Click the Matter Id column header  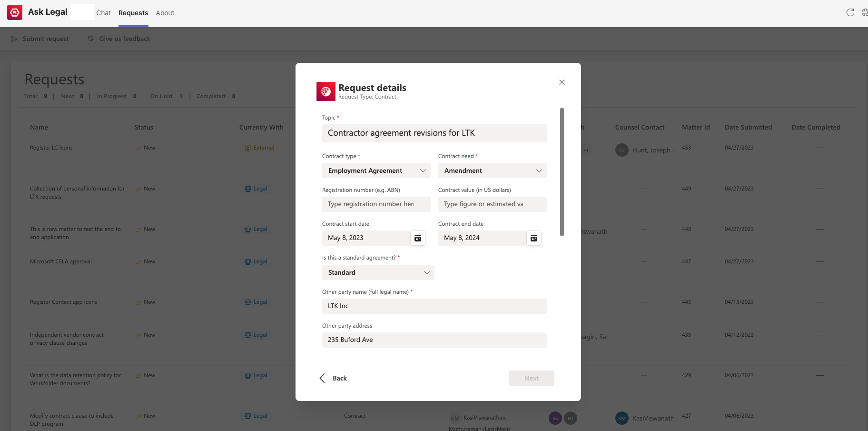point(696,127)
